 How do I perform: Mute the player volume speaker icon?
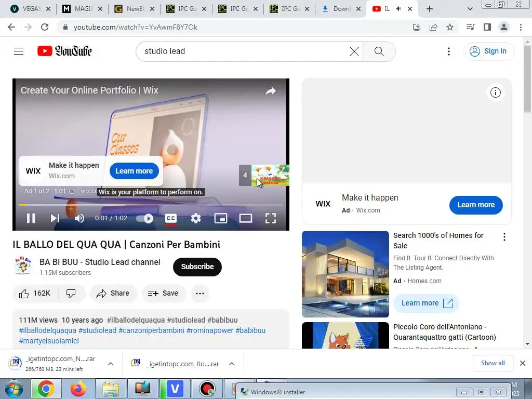79,218
